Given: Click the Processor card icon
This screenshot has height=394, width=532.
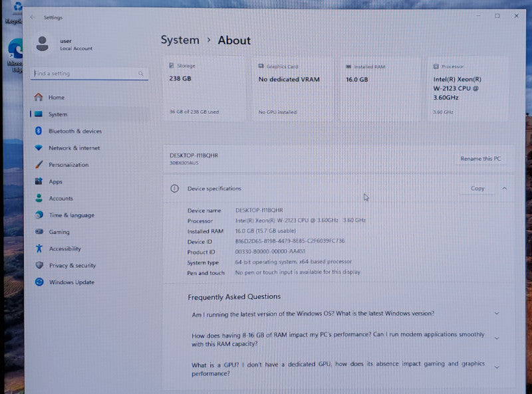Looking at the screenshot, I should [x=436, y=66].
